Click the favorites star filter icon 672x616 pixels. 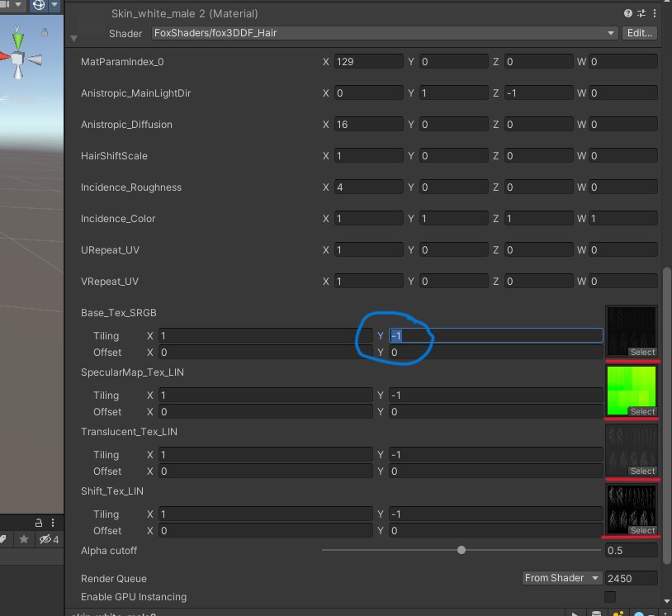24,539
